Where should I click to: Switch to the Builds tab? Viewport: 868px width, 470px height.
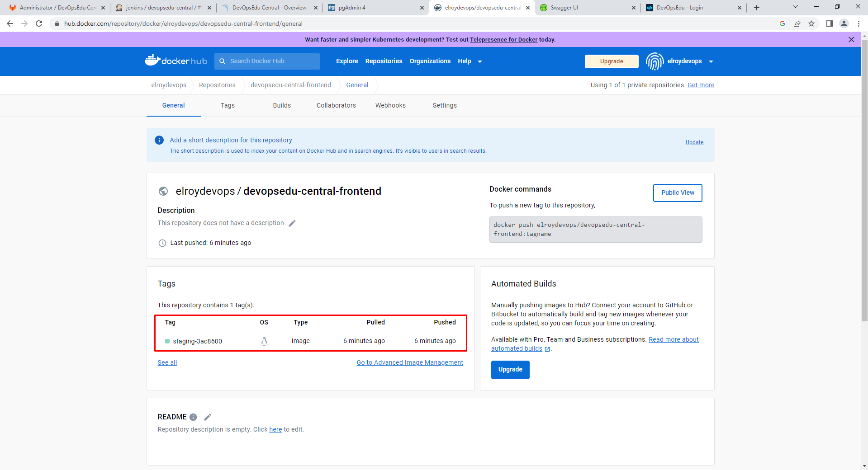pos(282,105)
